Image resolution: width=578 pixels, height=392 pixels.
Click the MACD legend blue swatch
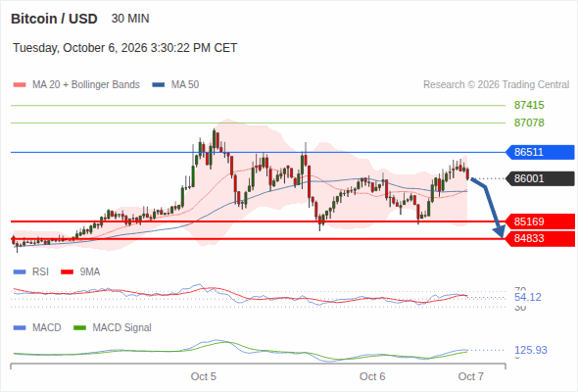point(20,328)
